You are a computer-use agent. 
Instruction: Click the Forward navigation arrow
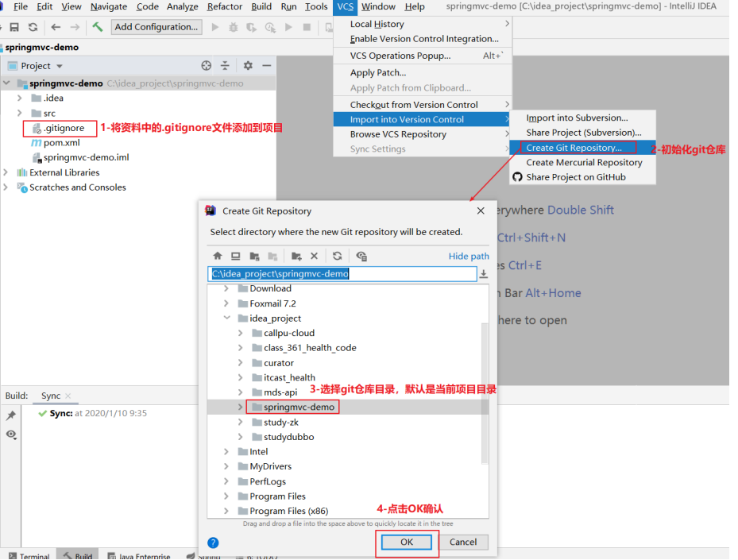pos(75,27)
